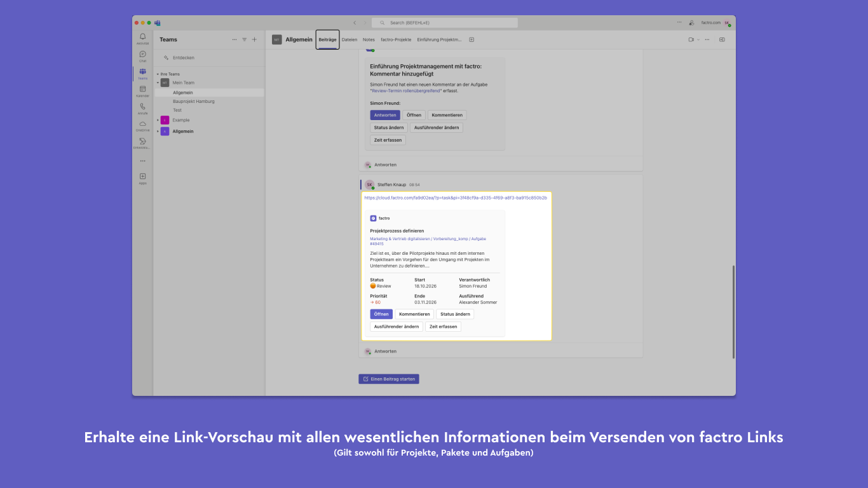Collapse the Ihre Teams section
This screenshot has height=488, width=868.
[158, 74]
